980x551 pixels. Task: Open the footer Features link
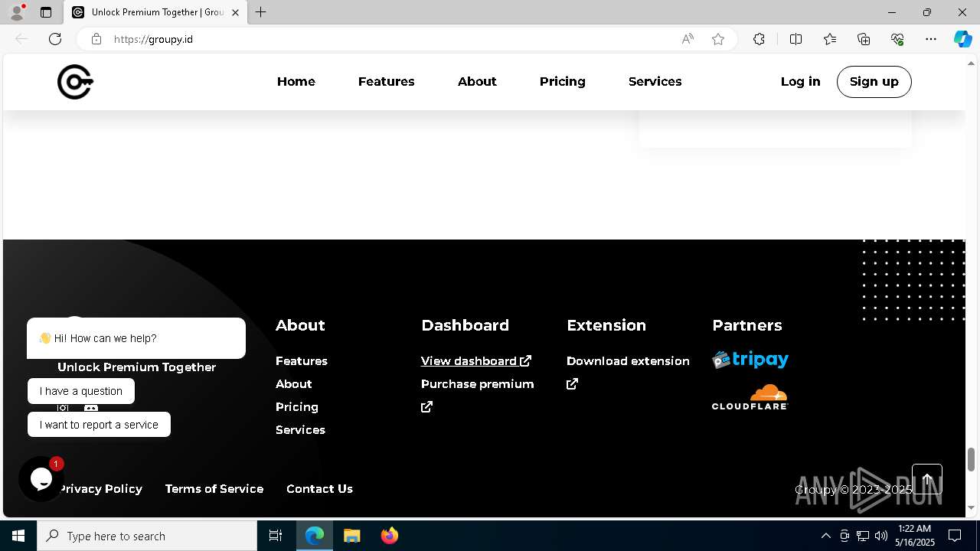click(x=302, y=360)
